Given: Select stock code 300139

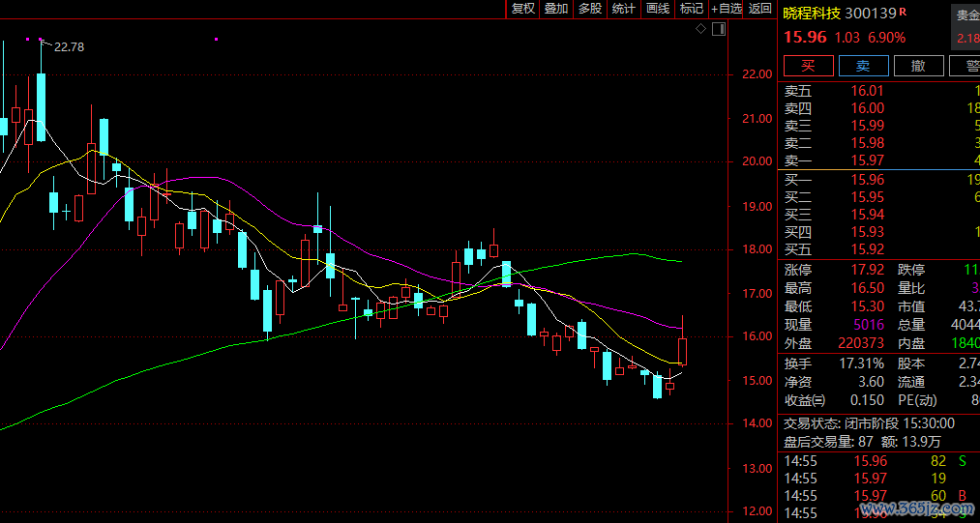Looking at the screenshot, I should coord(872,14).
